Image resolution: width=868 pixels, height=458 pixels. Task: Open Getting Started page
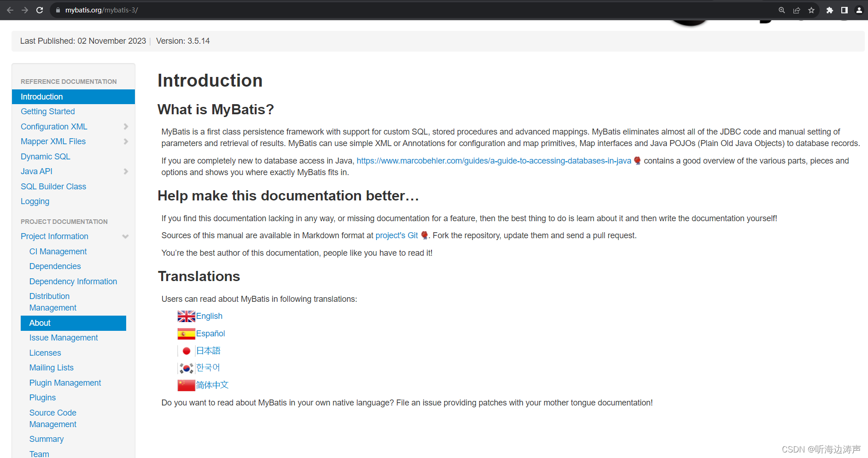coord(47,112)
